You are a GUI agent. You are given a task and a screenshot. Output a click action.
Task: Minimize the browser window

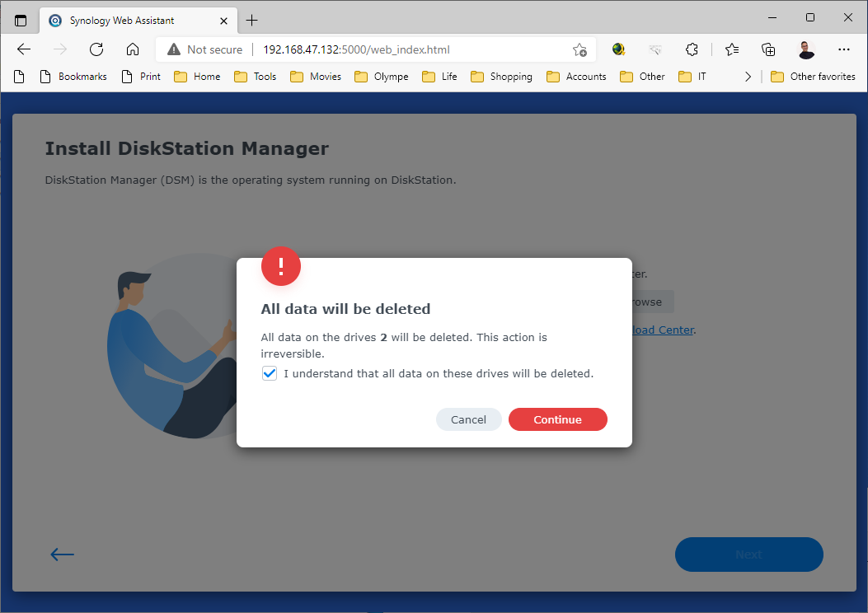(772, 17)
